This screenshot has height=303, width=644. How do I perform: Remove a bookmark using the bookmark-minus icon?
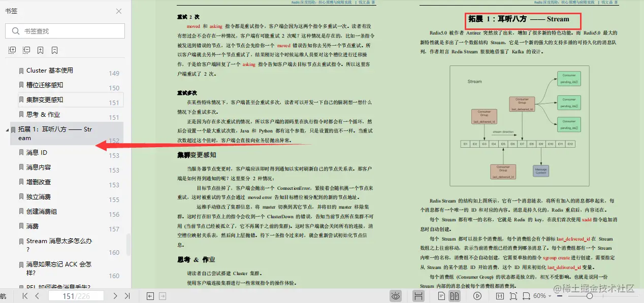tap(55, 50)
